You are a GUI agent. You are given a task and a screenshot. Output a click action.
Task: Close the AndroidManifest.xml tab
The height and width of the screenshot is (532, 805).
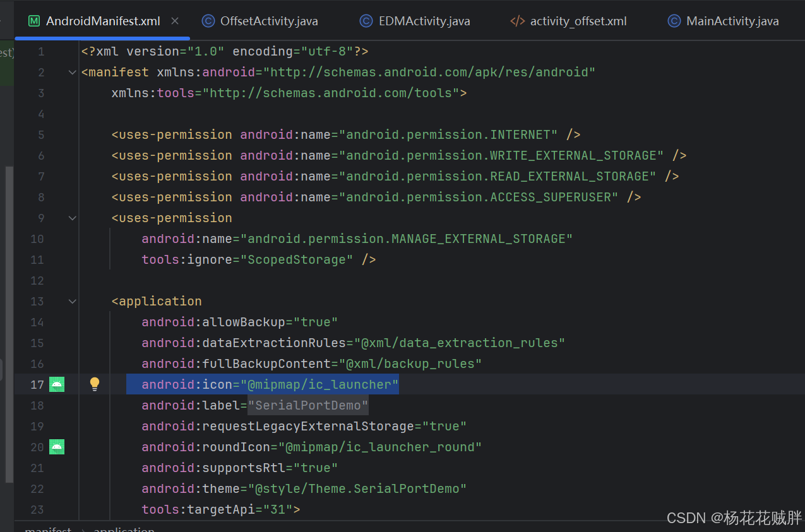pos(175,21)
